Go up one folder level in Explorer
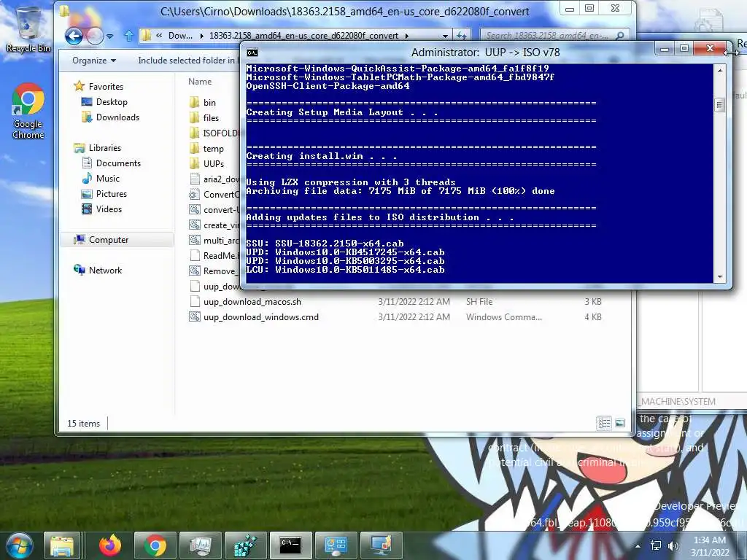The height and width of the screenshot is (560, 747). pos(128,36)
